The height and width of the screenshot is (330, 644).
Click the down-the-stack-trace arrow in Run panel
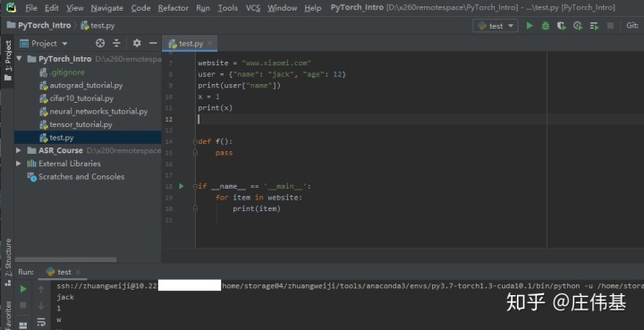pyautogui.click(x=41, y=306)
